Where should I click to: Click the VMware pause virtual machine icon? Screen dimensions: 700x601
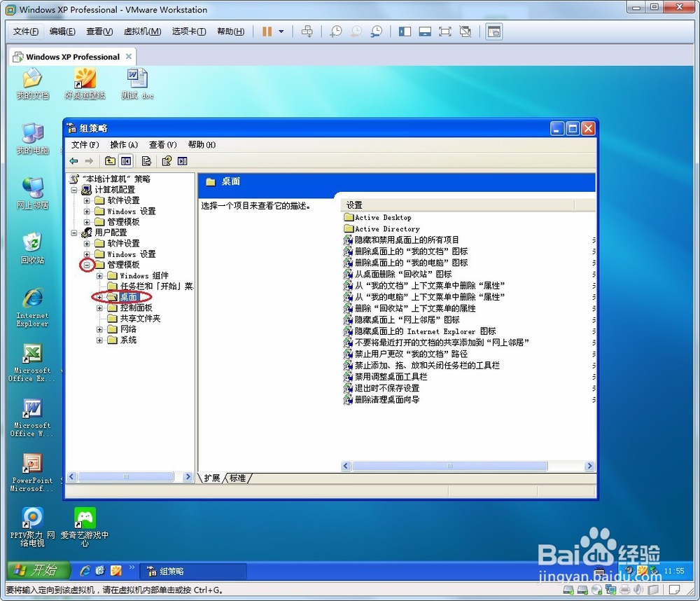pyautogui.click(x=267, y=32)
